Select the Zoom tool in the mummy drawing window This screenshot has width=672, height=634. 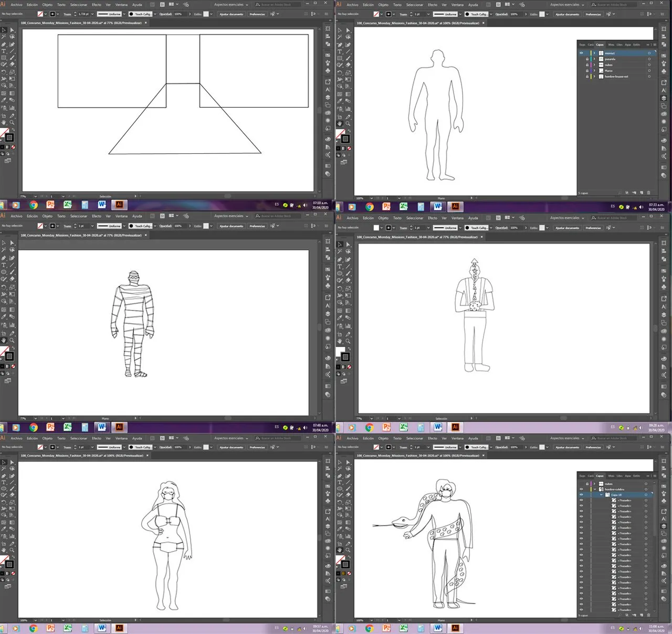point(12,340)
